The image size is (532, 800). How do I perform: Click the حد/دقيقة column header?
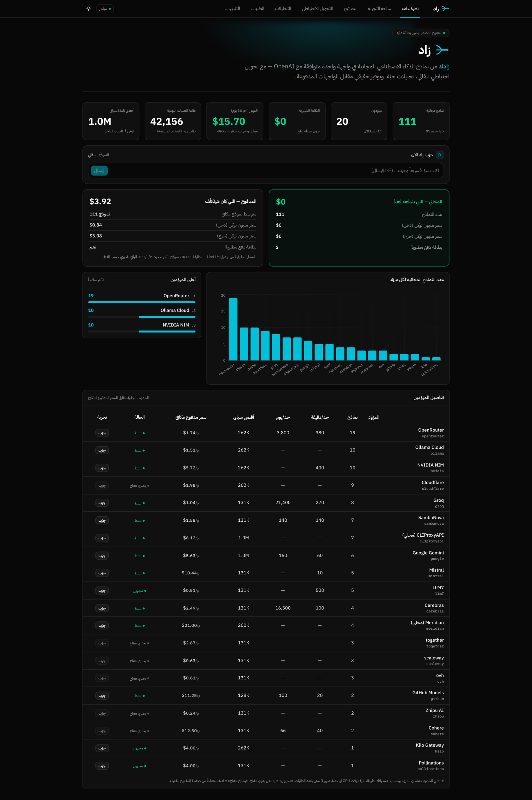320,417
